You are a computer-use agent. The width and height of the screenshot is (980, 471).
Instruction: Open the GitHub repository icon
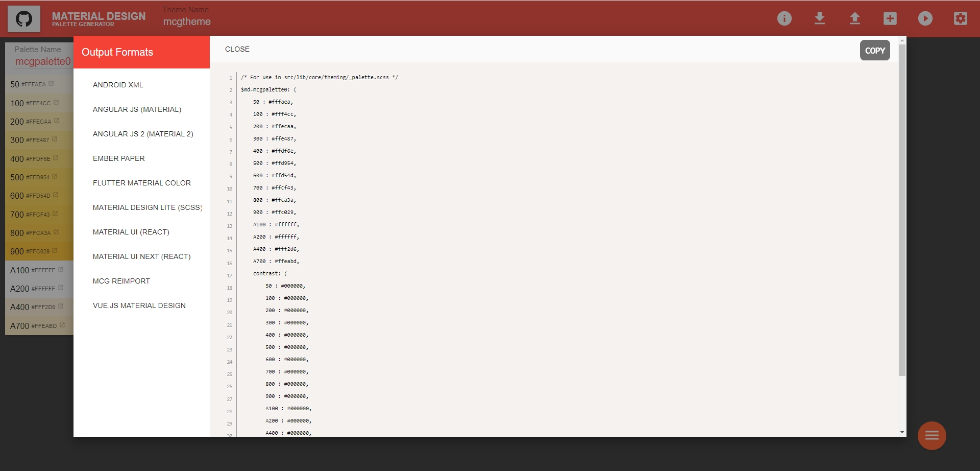click(24, 19)
